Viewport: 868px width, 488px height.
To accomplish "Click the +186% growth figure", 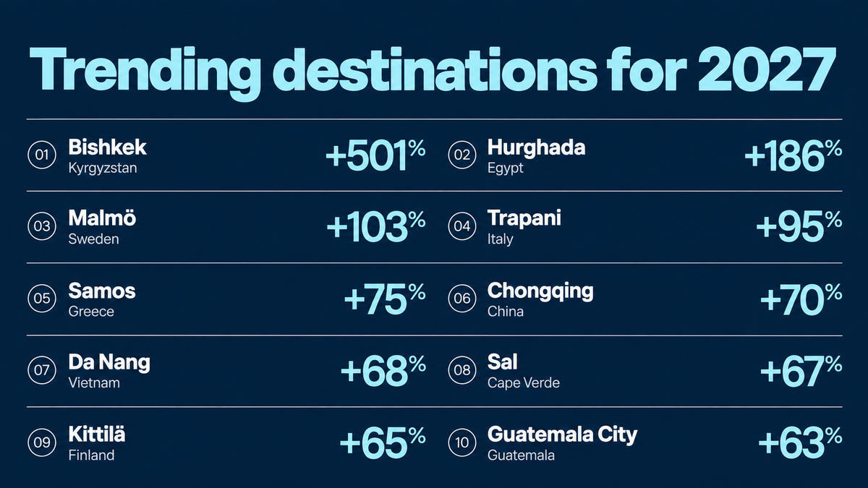I will (793, 156).
